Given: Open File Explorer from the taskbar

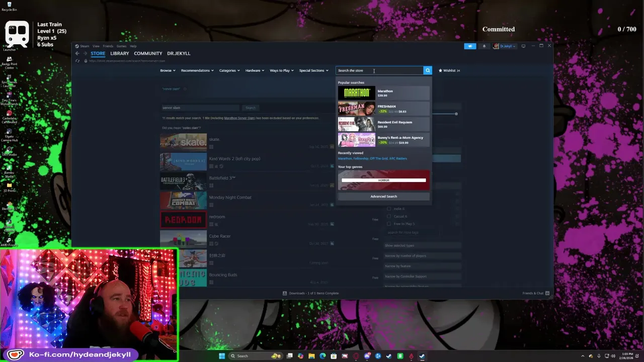Looking at the screenshot, I should coord(311,356).
